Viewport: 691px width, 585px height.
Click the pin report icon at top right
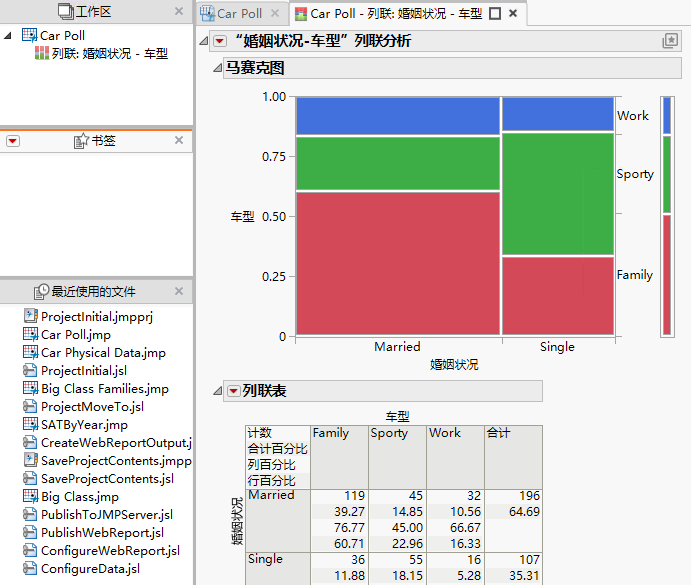pyautogui.click(x=670, y=41)
